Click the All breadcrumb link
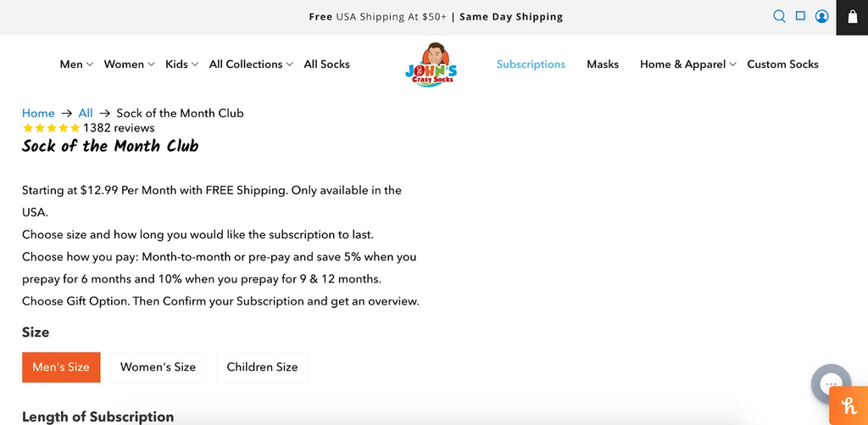The image size is (868, 425). [x=86, y=113]
